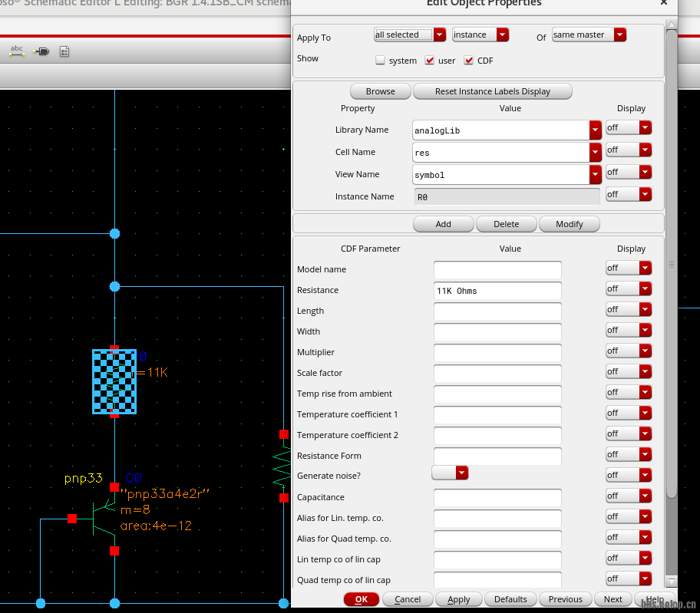Click the Cell Name text field
Screen dimensions: 700x613
pyautogui.click(x=501, y=153)
